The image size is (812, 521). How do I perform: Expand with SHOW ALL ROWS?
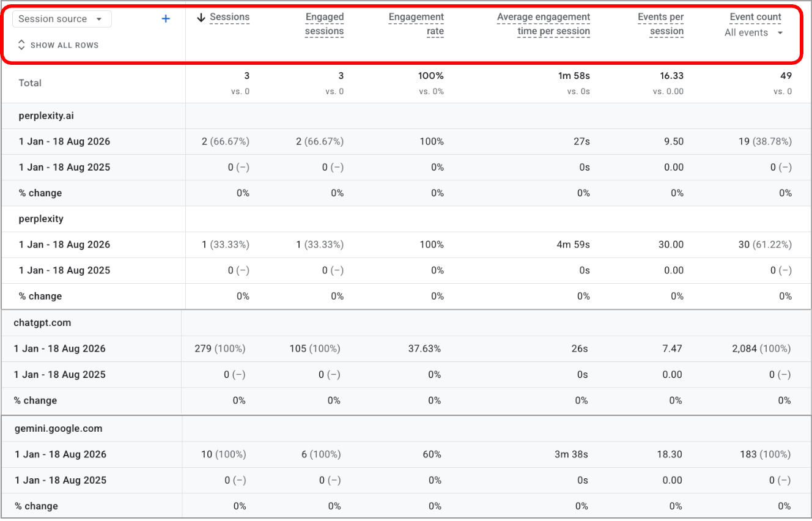[57, 45]
